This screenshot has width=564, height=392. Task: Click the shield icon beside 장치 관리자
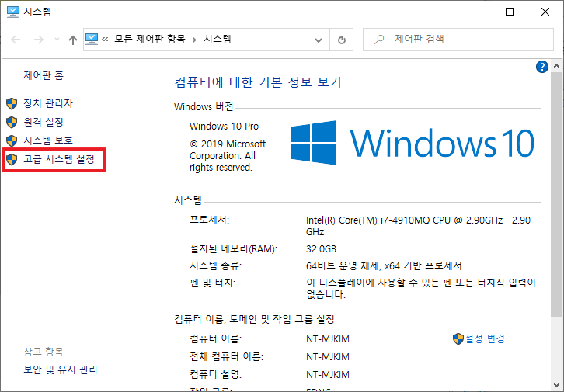[x=11, y=103]
